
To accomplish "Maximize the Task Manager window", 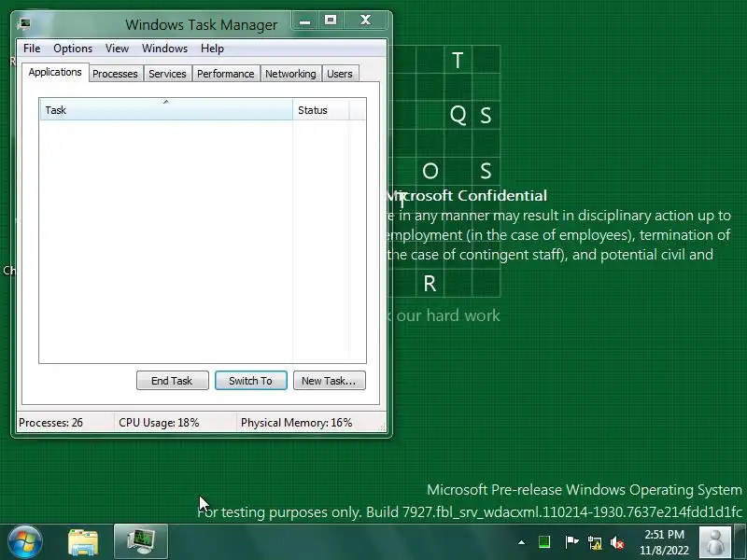I will 331,20.
